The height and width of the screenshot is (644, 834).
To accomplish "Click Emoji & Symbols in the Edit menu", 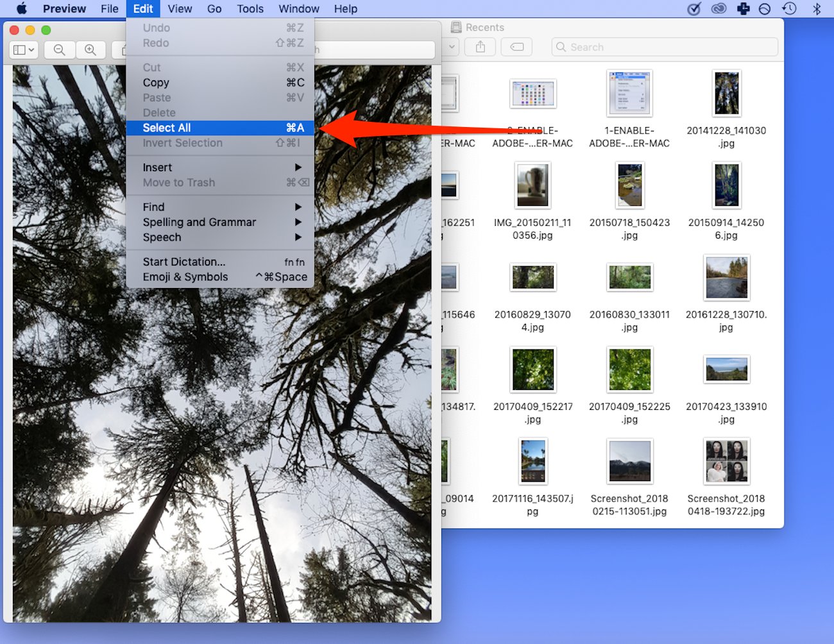I will point(185,276).
